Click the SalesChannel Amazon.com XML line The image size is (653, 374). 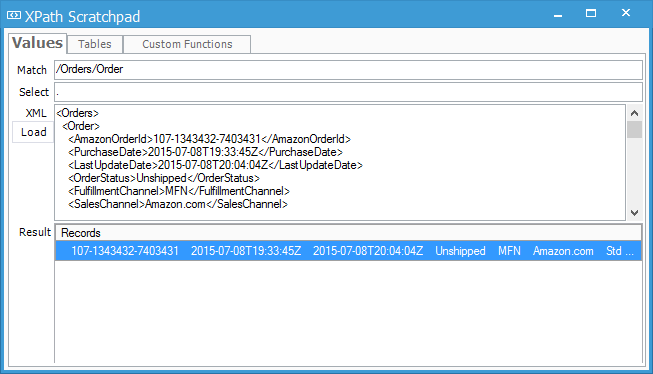[x=178, y=204]
